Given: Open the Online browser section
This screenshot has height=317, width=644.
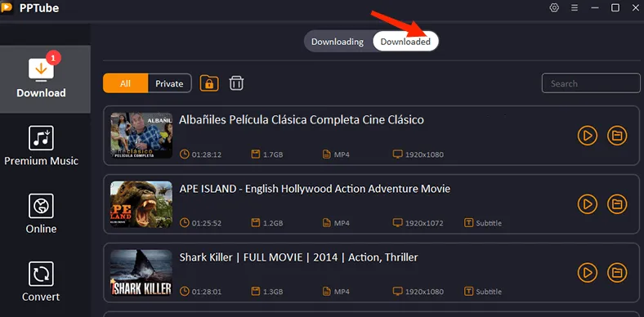Looking at the screenshot, I should pos(41,213).
